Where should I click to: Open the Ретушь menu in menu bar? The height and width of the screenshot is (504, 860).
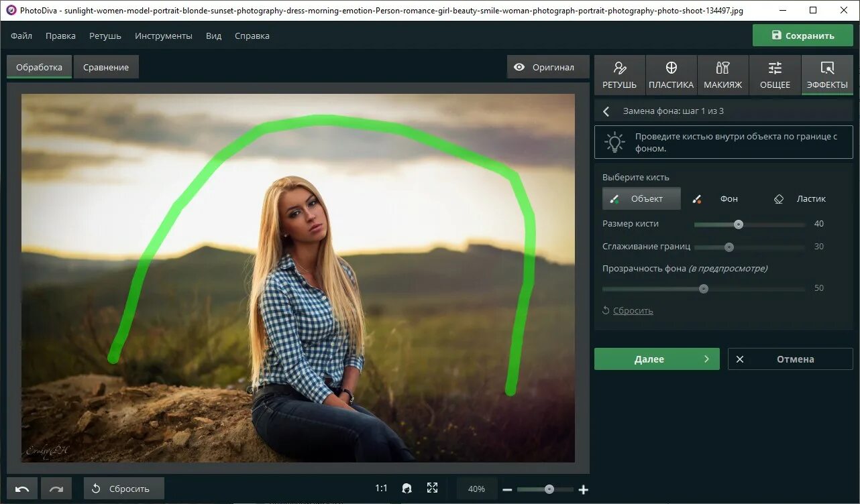[x=105, y=36]
